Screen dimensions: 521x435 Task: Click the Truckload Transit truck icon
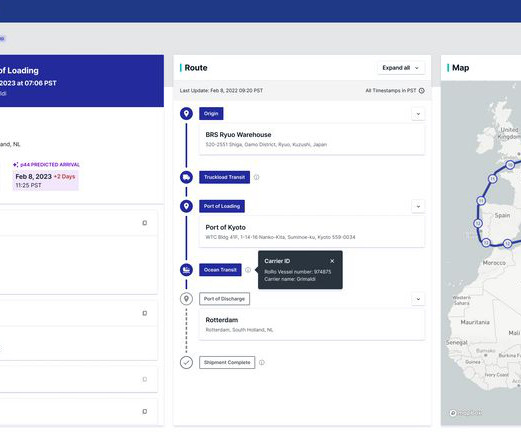[186, 177]
